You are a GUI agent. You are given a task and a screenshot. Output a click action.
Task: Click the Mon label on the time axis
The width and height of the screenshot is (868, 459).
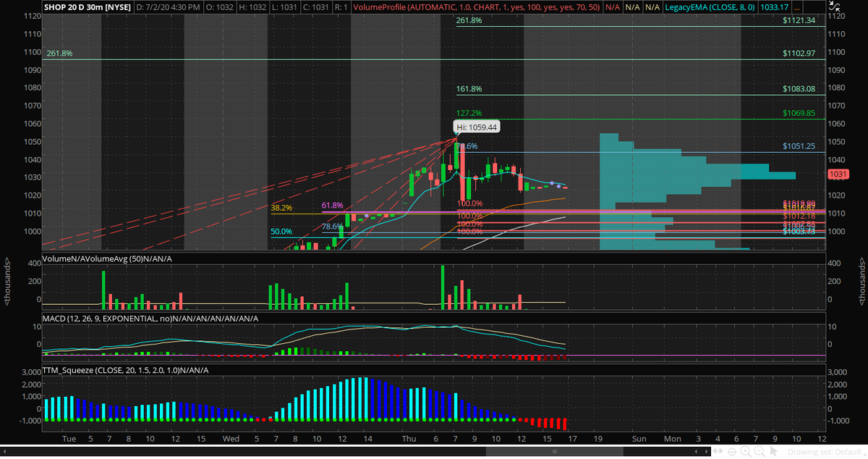673,439
